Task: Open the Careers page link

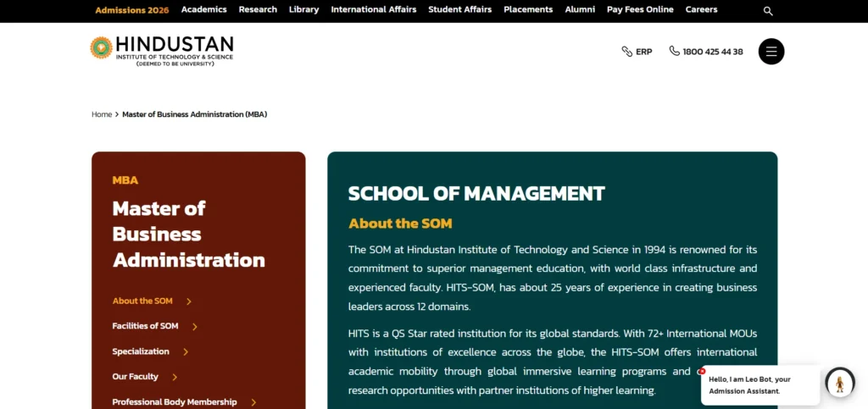Action: click(701, 9)
